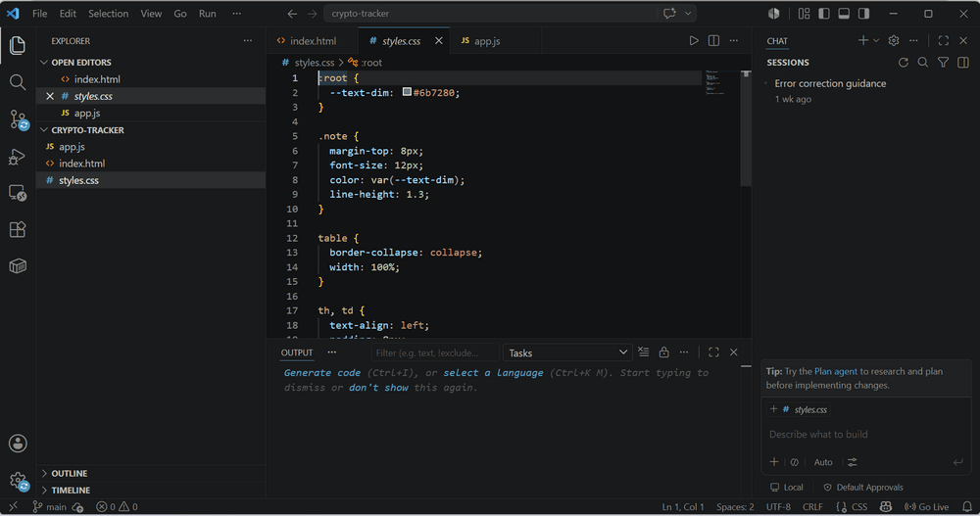Open the crypto-tracker command center search
The height and width of the screenshot is (516, 980).
tap(489, 13)
